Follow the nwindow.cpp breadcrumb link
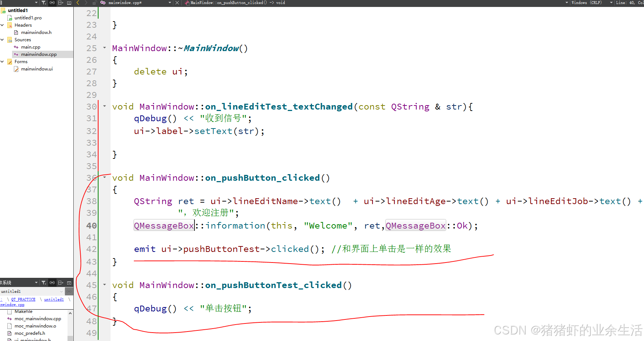 [x=12, y=305]
